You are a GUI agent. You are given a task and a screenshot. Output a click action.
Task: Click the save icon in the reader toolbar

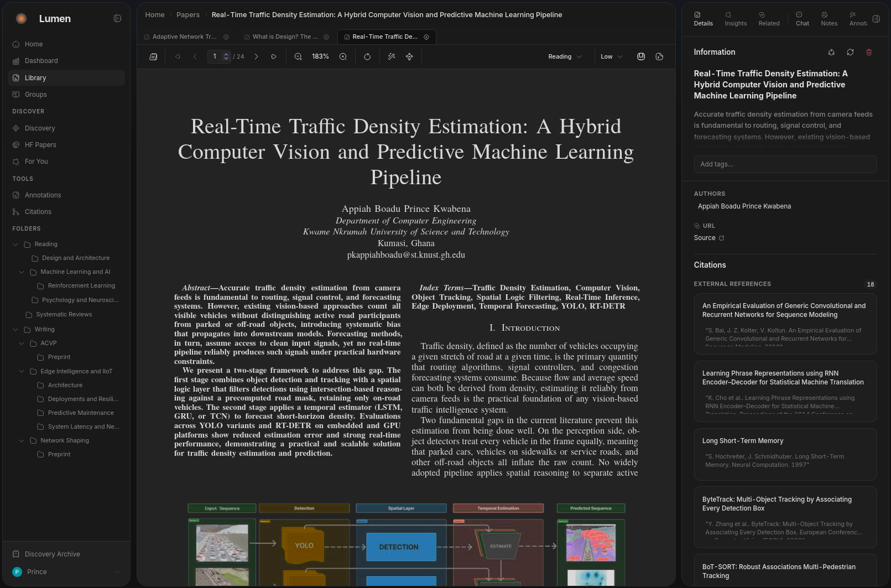(x=641, y=56)
